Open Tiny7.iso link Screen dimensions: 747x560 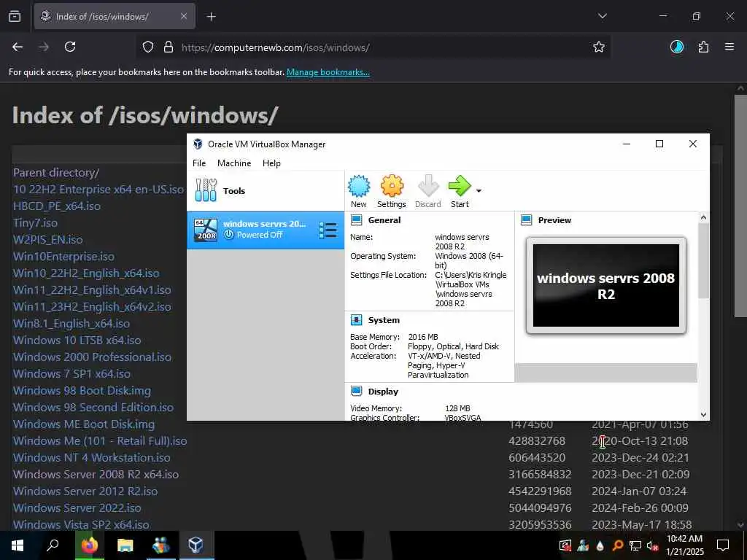[35, 223]
